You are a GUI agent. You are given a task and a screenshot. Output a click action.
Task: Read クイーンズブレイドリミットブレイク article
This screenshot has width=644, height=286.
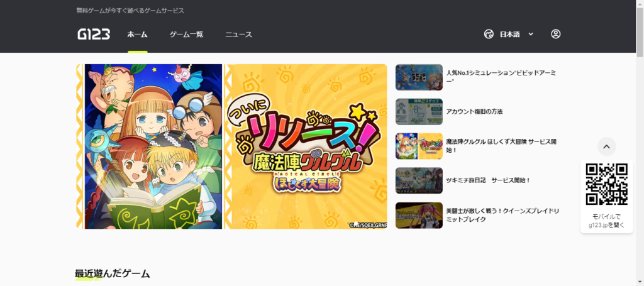pos(502,215)
